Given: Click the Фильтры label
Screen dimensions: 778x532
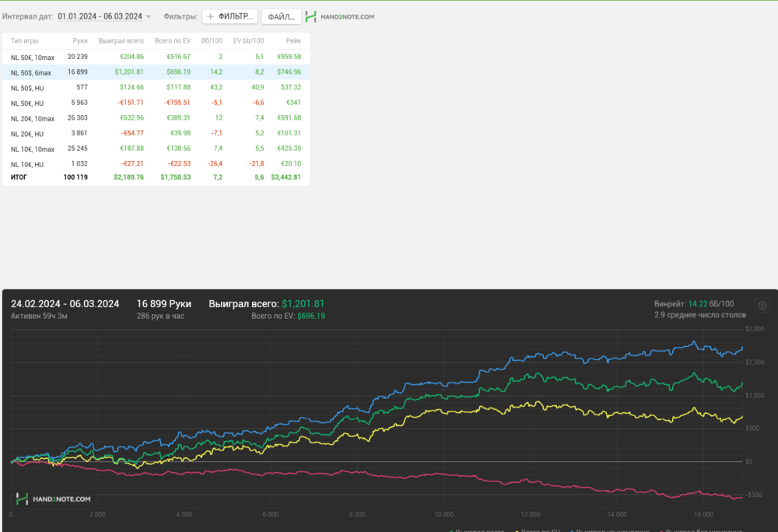Looking at the screenshot, I should coord(180,16).
